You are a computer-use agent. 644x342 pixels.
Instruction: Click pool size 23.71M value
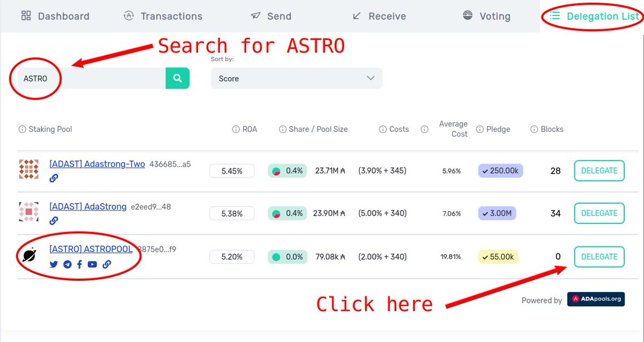(x=330, y=171)
